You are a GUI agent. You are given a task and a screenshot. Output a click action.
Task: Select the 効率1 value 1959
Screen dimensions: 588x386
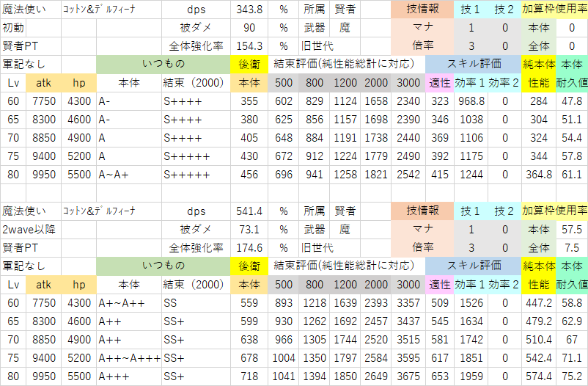point(471,376)
